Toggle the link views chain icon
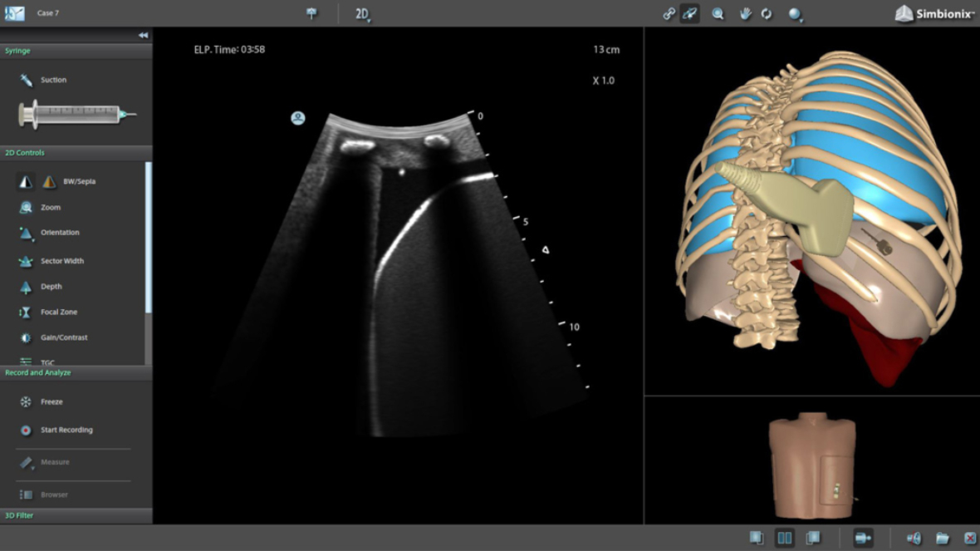 [x=669, y=13]
